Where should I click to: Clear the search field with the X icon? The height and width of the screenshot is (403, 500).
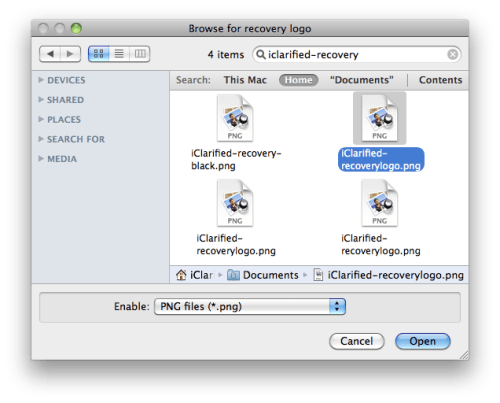coord(452,54)
